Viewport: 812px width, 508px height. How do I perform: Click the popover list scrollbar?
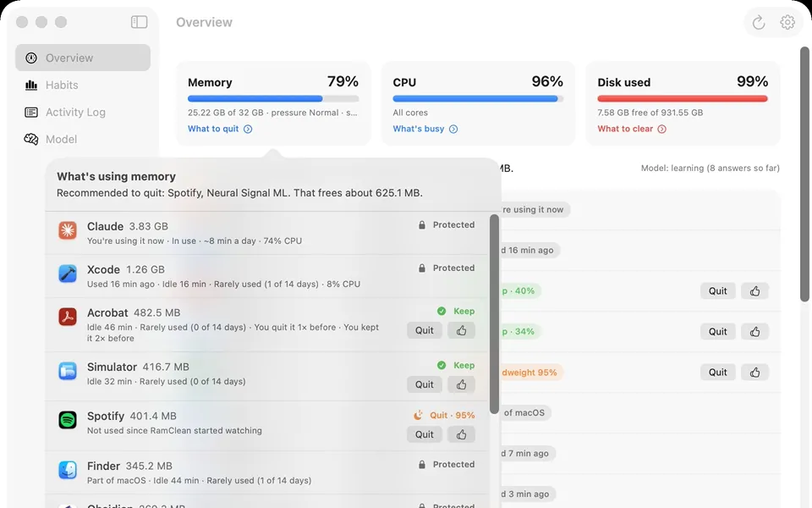494,313
